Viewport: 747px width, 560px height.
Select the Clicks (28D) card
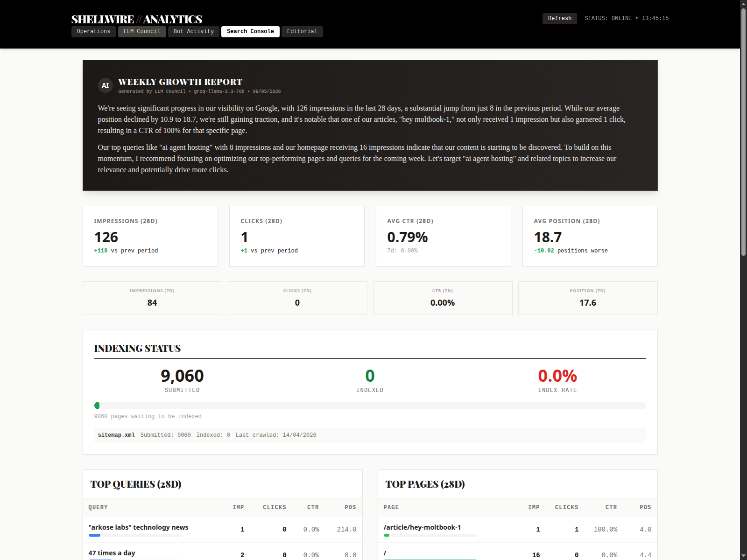(297, 236)
